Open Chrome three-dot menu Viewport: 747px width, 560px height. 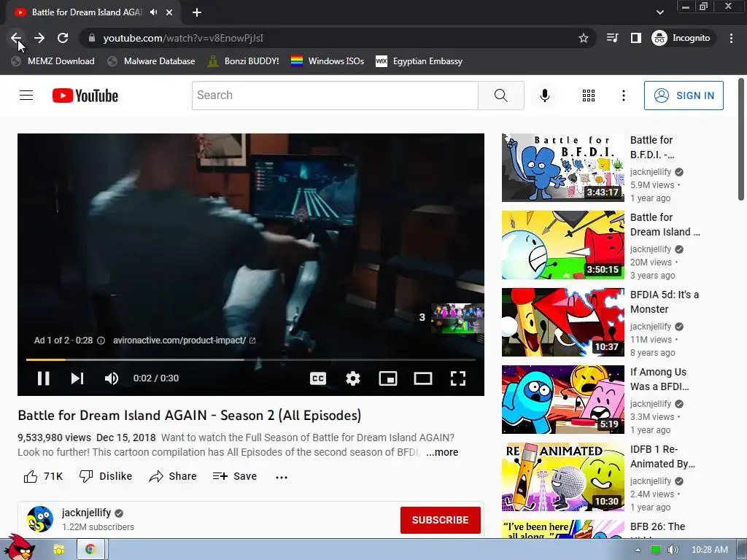pos(731,38)
